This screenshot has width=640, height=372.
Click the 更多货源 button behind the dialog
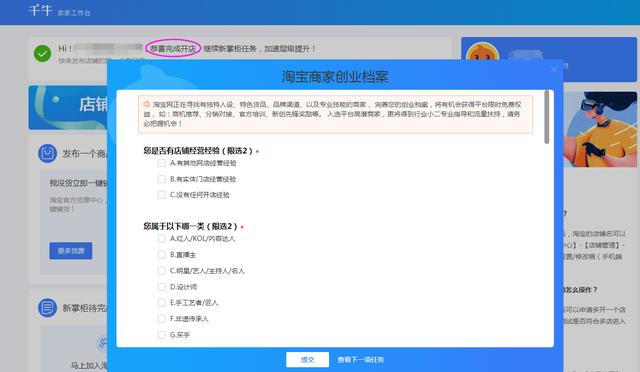(71, 251)
